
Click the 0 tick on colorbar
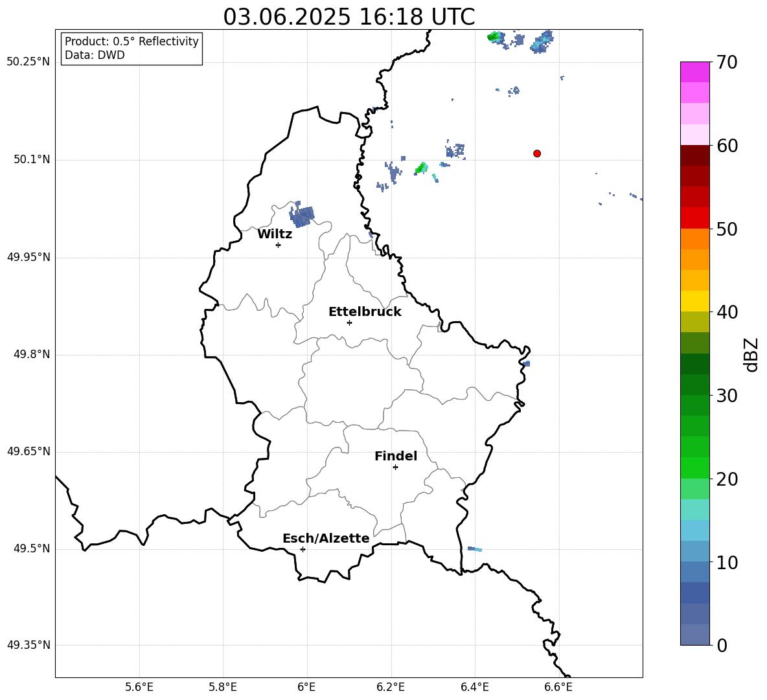pyautogui.click(x=722, y=645)
